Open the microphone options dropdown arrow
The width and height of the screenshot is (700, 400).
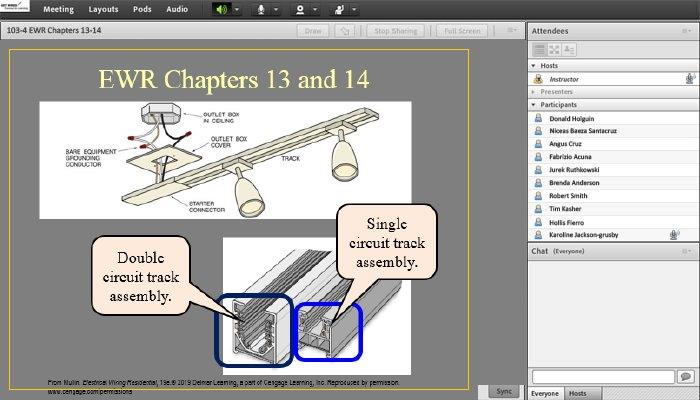(276, 9)
